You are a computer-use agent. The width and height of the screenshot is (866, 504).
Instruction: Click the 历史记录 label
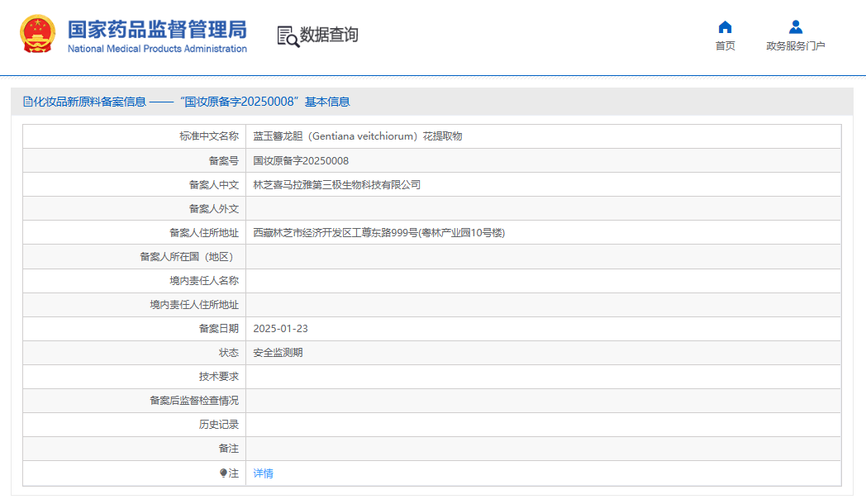(219, 425)
